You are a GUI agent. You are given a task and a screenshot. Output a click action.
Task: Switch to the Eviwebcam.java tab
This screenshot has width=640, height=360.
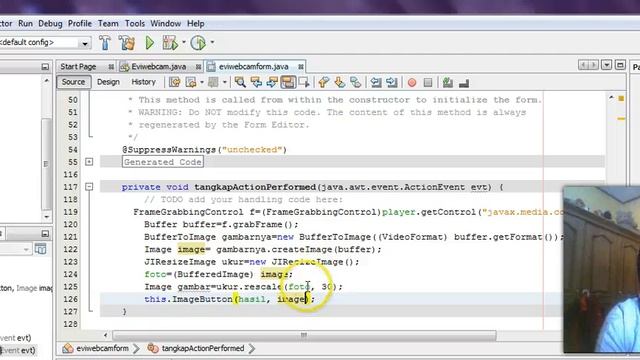[158, 67]
